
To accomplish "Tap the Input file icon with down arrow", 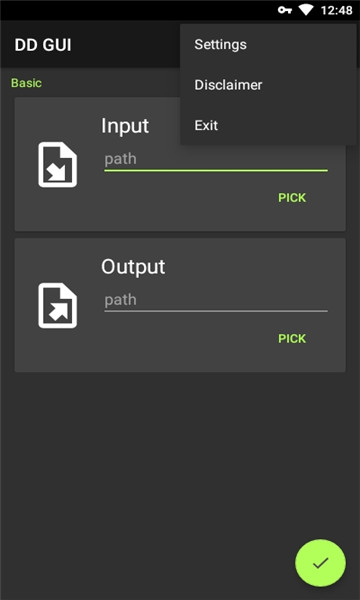I will coord(57,165).
